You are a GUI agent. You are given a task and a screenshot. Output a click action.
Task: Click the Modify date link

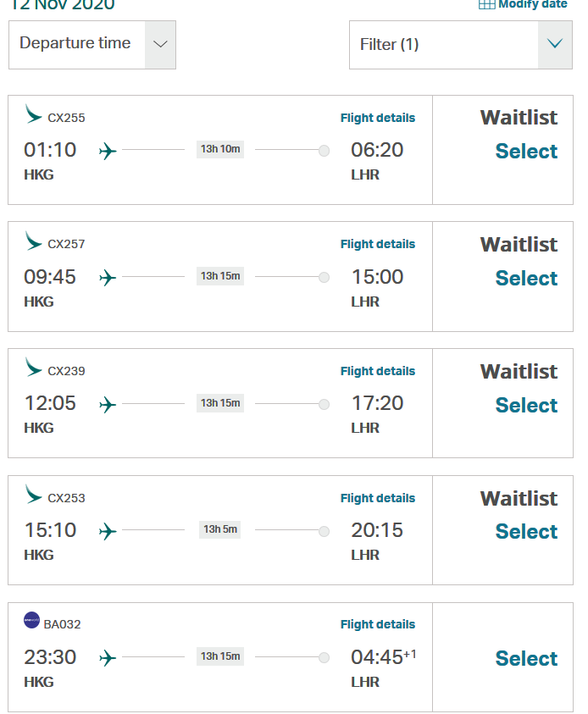[x=532, y=4]
